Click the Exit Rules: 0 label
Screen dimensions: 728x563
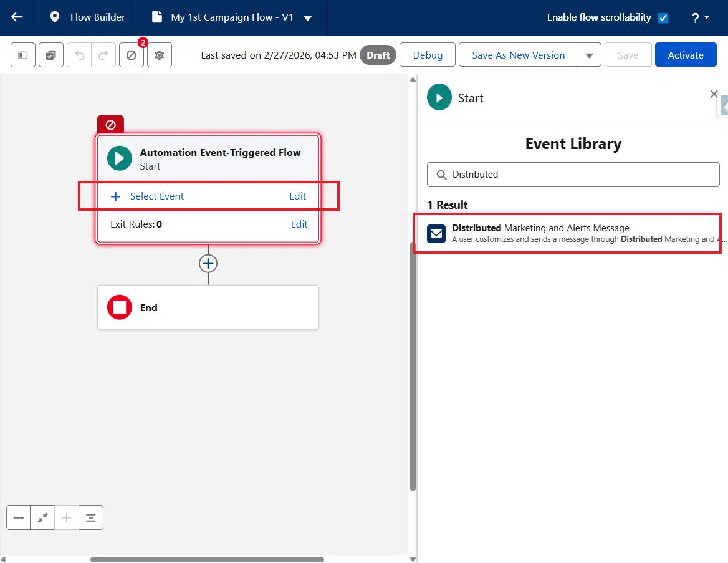point(136,224)
